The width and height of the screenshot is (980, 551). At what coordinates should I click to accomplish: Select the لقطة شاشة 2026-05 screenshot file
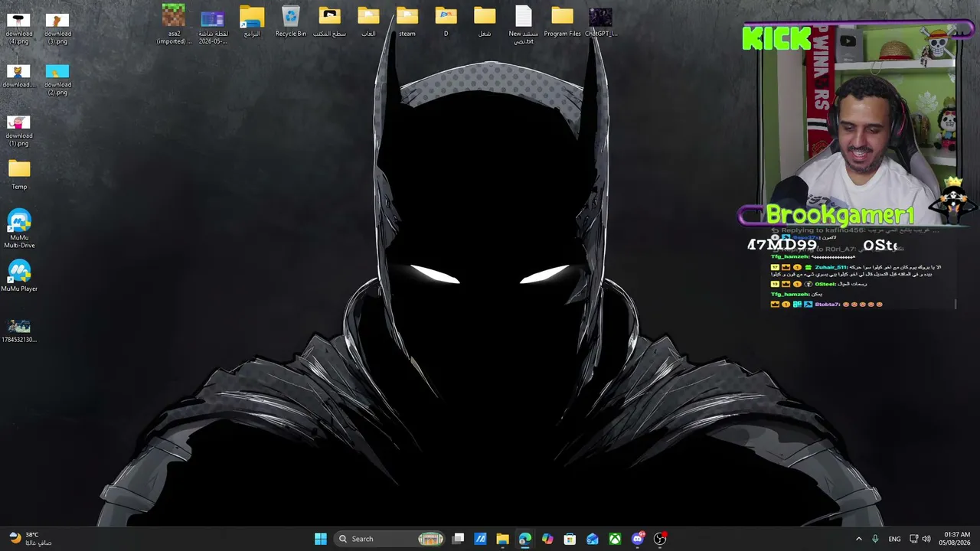(x=213, y=24)
